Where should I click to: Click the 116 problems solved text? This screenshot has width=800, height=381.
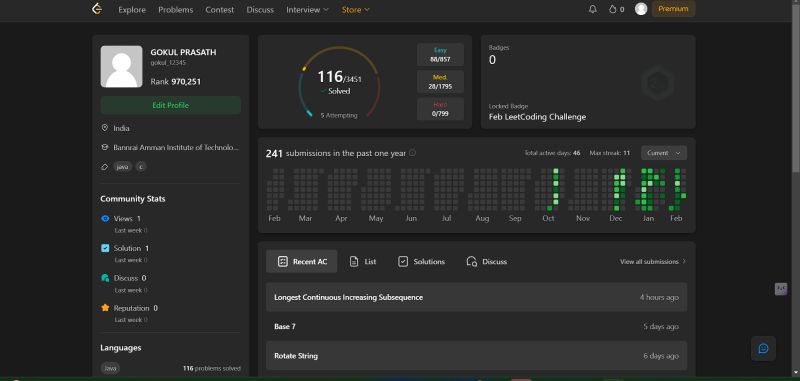point(212,368)
